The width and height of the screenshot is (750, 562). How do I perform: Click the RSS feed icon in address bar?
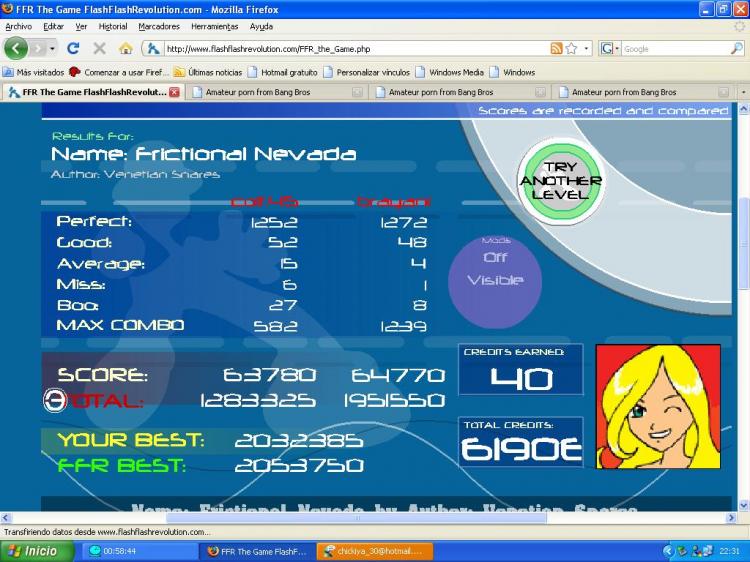556,48
